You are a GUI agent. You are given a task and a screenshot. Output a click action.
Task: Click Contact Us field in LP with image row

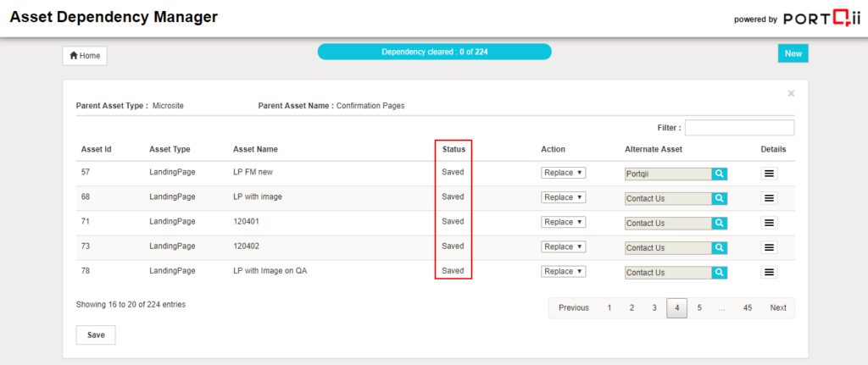pos(668,198)
